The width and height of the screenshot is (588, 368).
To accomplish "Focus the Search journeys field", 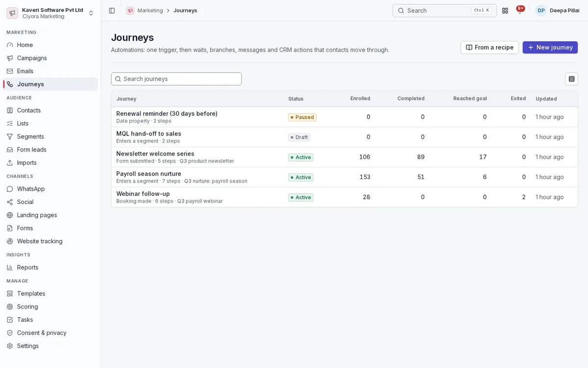I will (176, 79).
